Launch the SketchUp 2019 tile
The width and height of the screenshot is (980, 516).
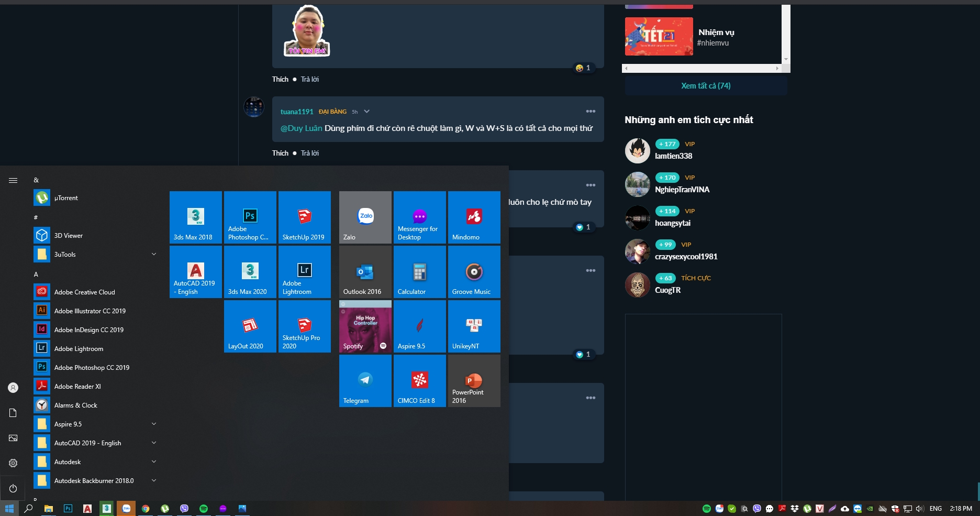click(305, 217)
